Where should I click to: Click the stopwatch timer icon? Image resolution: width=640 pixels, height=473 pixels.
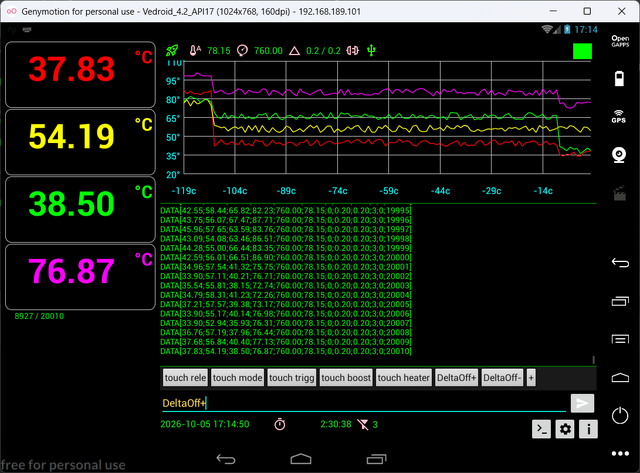click(x=280, y=424)
